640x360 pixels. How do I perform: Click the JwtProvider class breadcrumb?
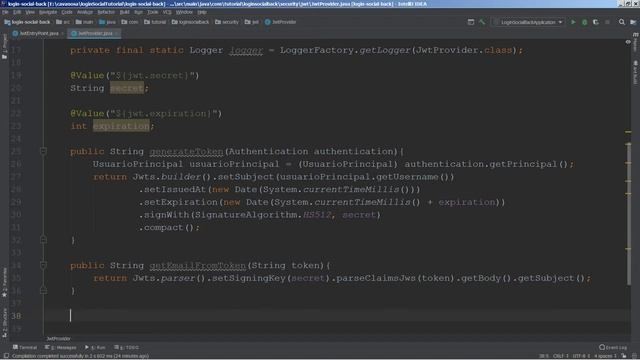280,22
